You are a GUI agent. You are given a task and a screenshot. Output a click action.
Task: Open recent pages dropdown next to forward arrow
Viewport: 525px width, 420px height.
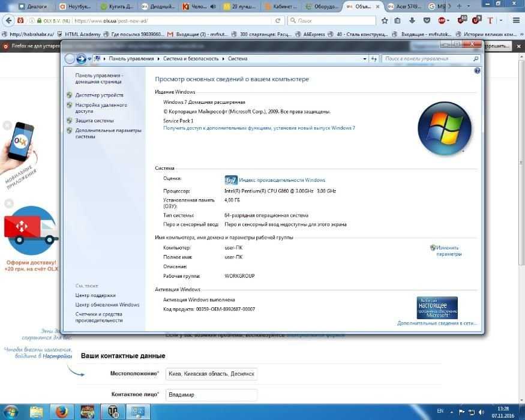(89, 59)
